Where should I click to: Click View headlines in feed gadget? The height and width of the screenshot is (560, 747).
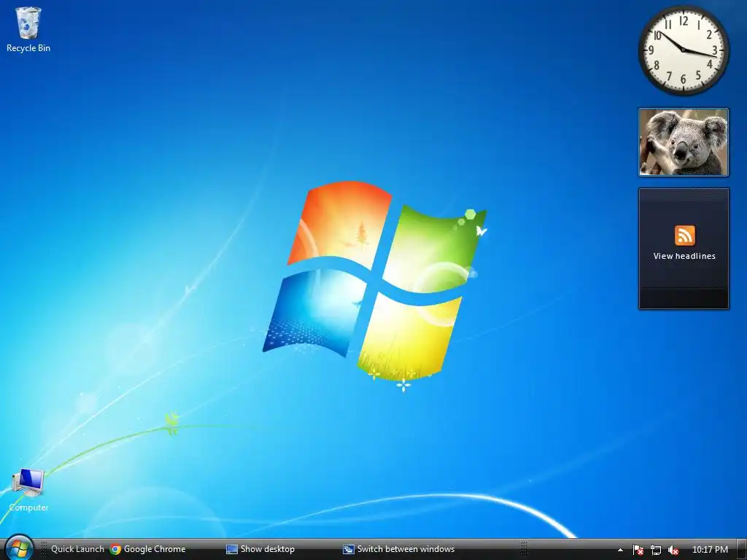(x=684, y=256)
